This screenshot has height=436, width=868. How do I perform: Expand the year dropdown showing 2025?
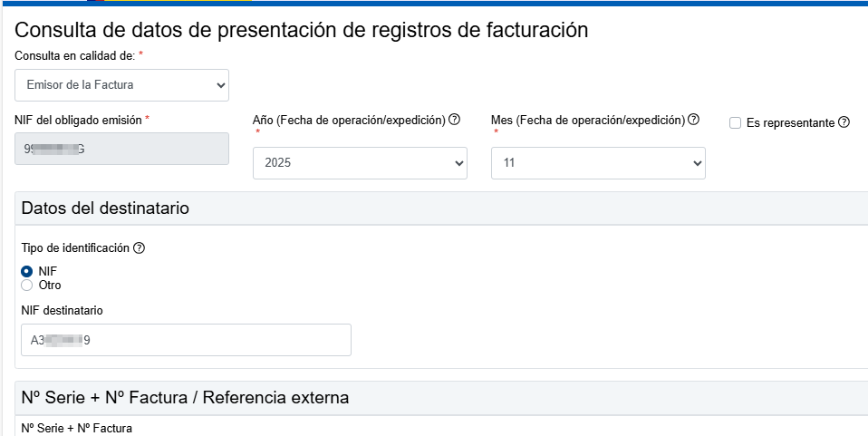360,163
